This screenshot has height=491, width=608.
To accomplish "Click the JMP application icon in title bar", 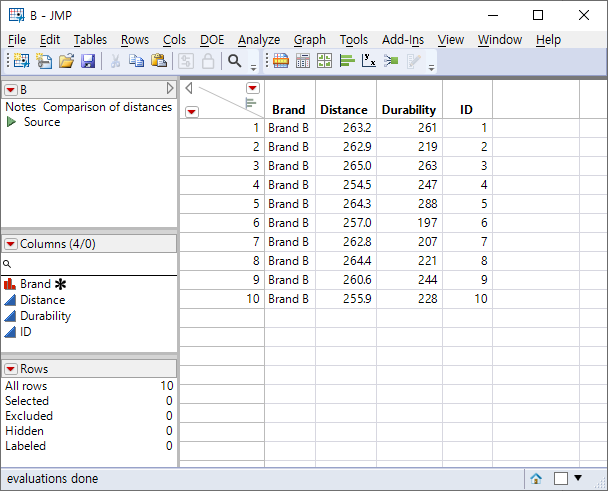I will [17, 15].
